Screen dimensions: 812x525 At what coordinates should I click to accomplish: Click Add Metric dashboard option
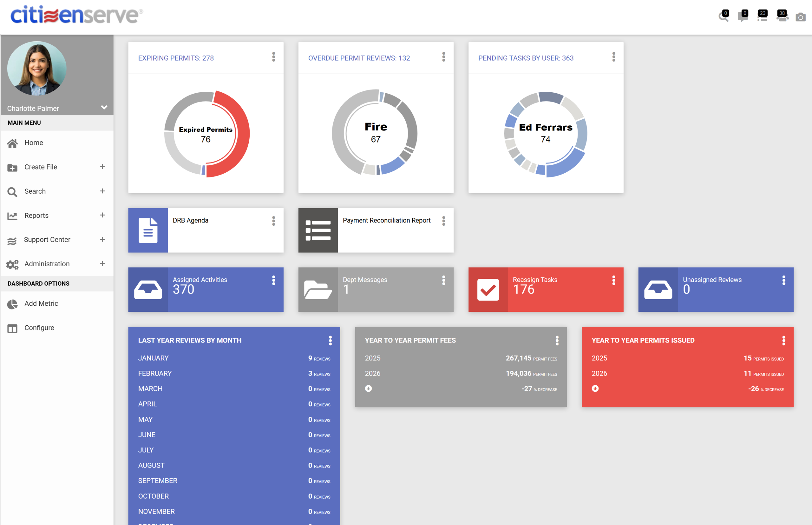pos(41,303)
